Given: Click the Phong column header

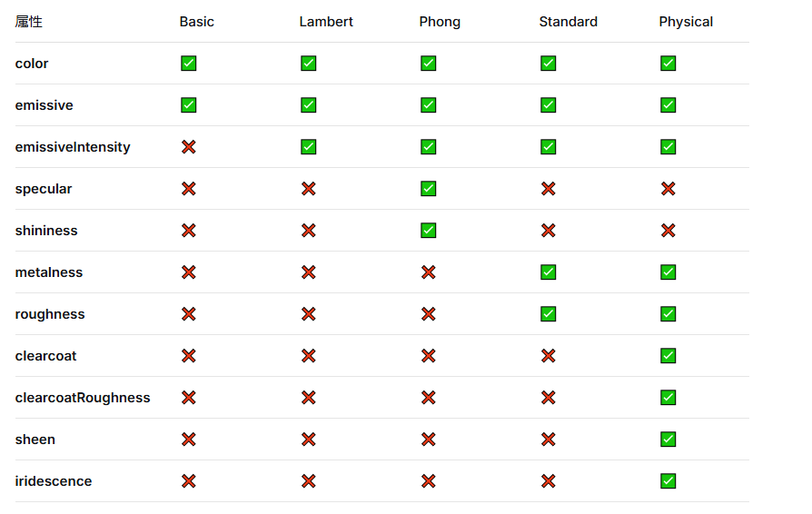Looking at the screenshot, I should [440, 22].
